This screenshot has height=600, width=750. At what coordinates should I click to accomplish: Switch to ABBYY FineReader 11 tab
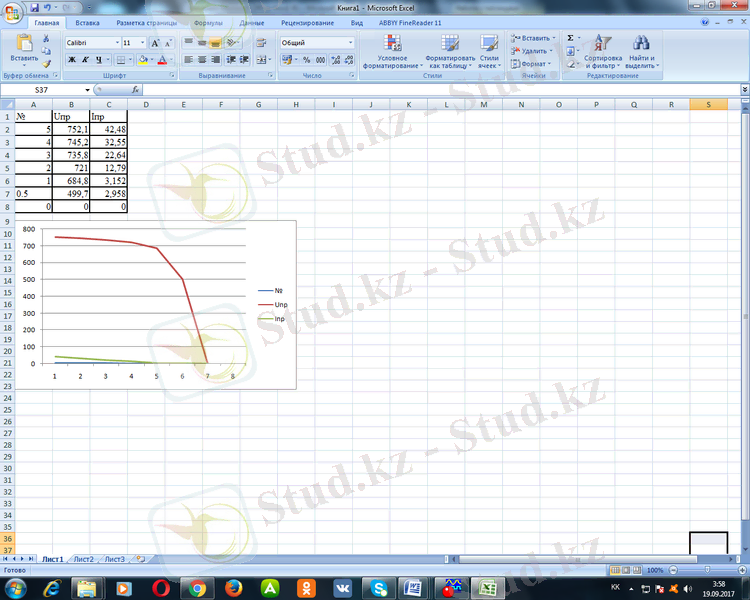pyautogui.click(x=410, y=23)
